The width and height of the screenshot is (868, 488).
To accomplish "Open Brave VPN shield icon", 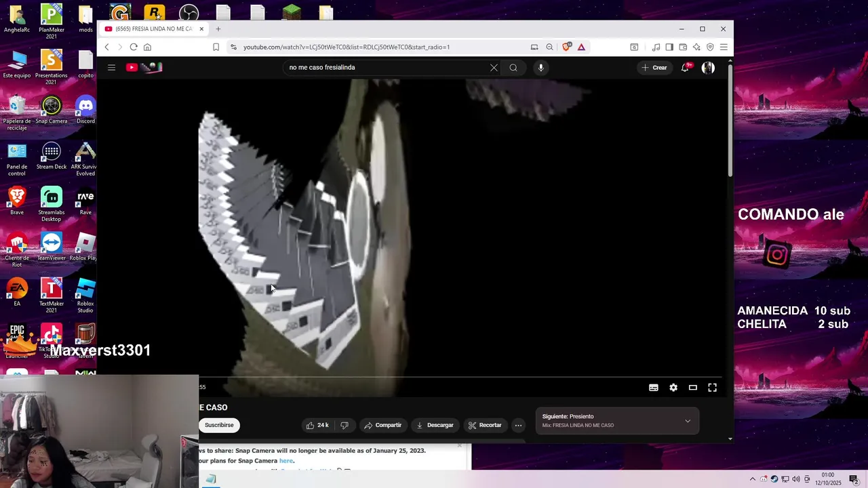I will [x=710, y=47].
